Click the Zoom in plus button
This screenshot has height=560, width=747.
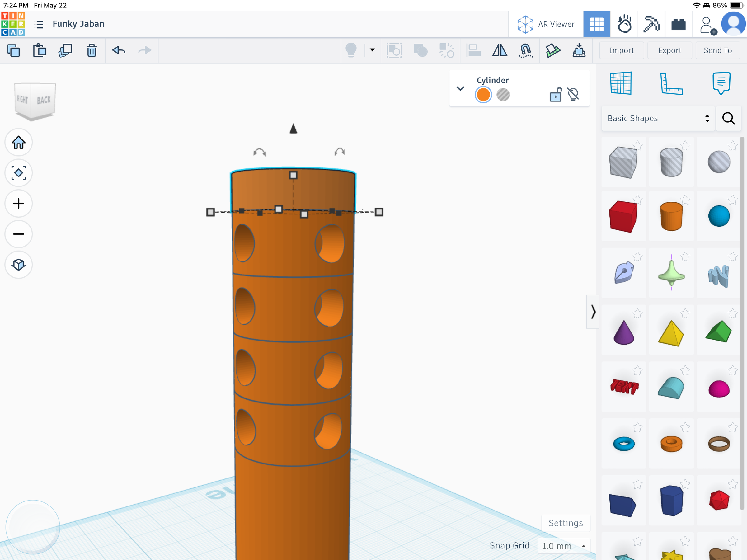point(19,203)
